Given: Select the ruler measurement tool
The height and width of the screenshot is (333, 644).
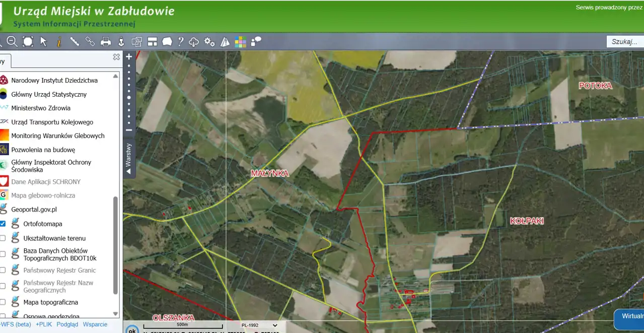Looking at the screenshot, I should pos(75,42).
